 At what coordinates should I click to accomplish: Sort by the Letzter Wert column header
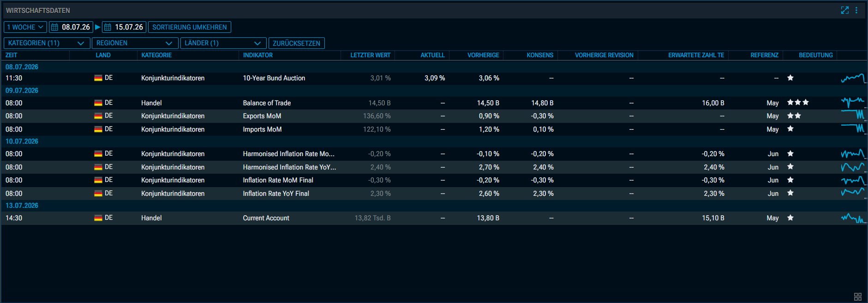(371, 55)
